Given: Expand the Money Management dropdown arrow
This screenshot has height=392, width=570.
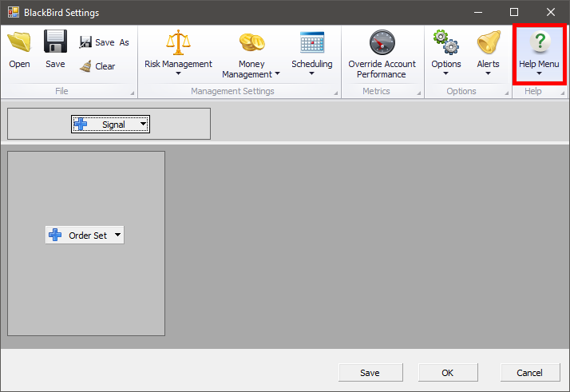Looking at the screenshot, I should point(277,73).
